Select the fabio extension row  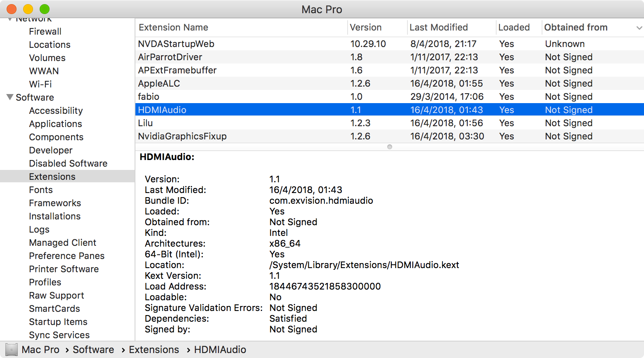click(x=390, y=97)
